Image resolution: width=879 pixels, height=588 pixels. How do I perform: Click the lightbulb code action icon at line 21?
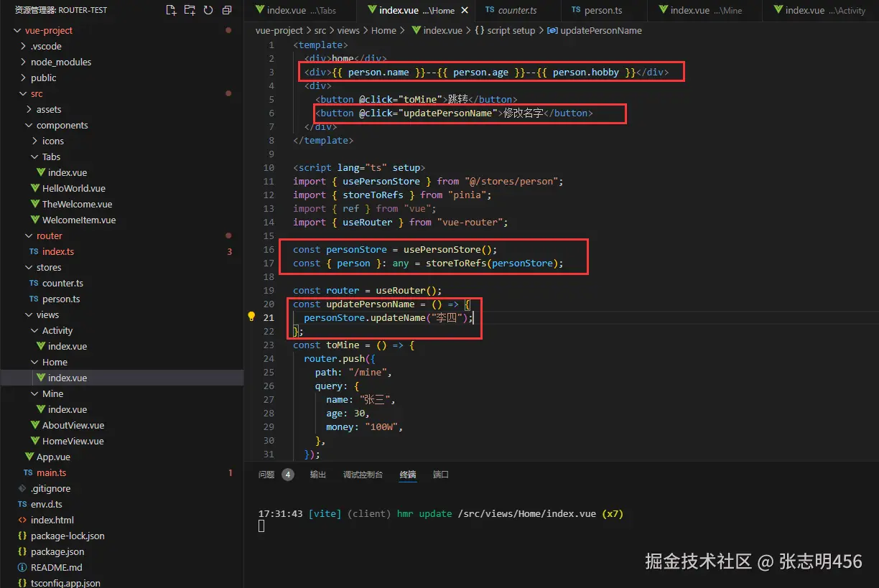pos(251,316)
